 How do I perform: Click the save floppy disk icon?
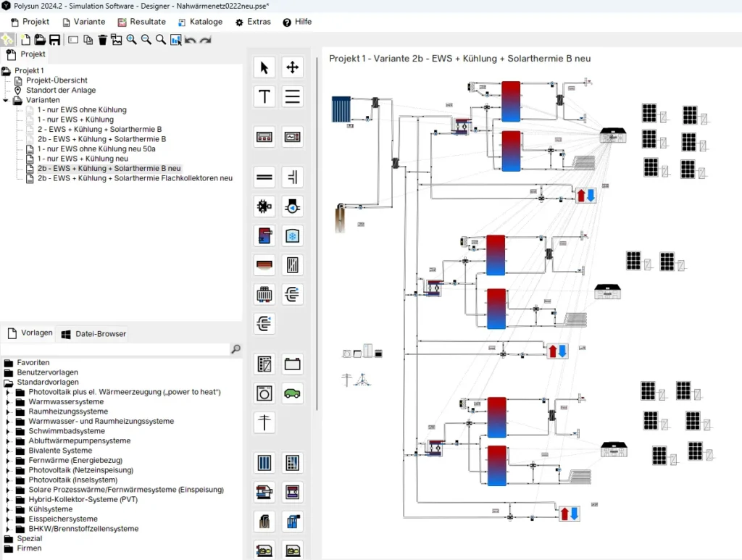tap(54, 40)
